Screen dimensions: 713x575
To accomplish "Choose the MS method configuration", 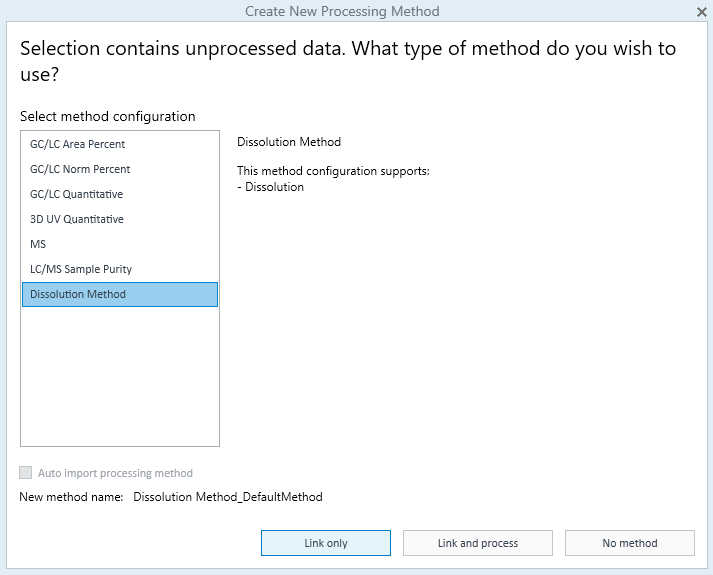I will [38, 244].
